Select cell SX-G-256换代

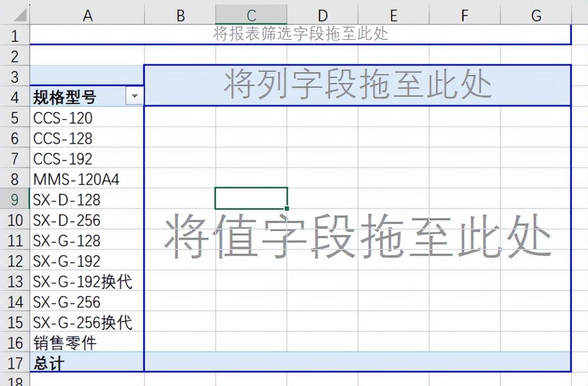(x=87, y=322)
